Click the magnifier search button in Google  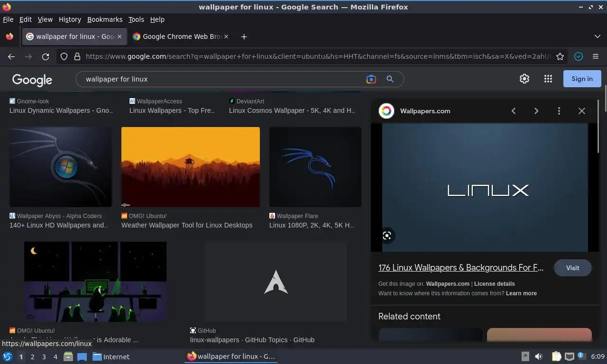click(390, 79)
